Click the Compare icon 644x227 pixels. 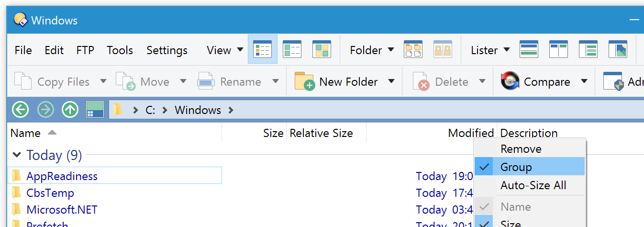(x=510, y=81)
